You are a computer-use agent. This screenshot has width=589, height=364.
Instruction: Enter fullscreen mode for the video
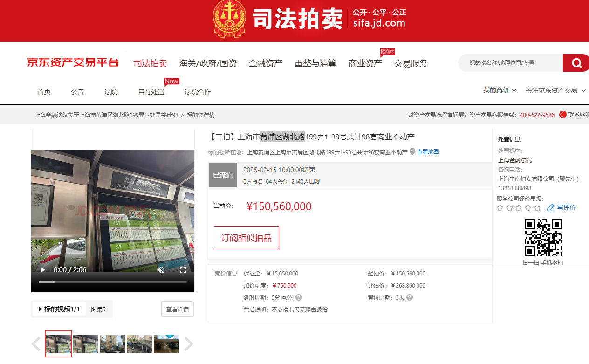coord(183,270)
